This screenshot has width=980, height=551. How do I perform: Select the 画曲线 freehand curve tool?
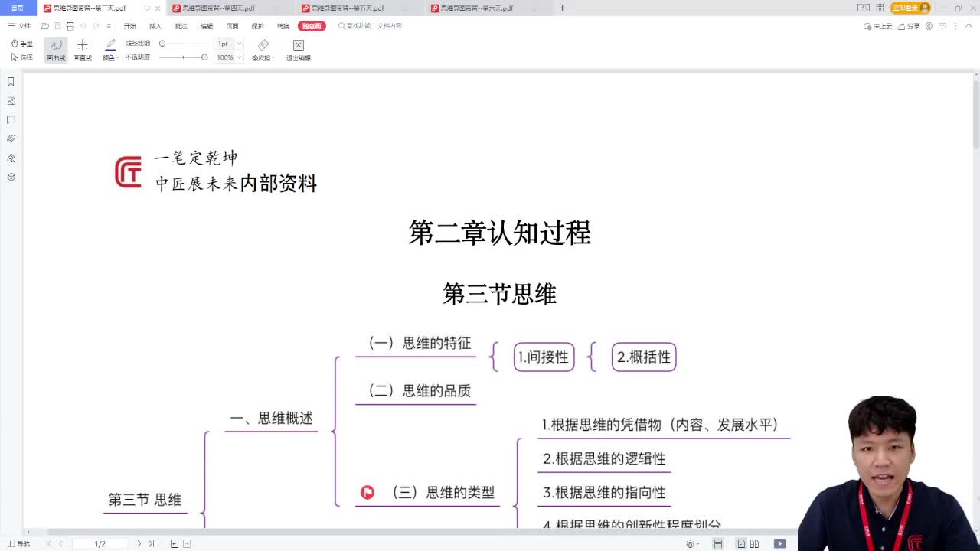click(x=54, y=48)
